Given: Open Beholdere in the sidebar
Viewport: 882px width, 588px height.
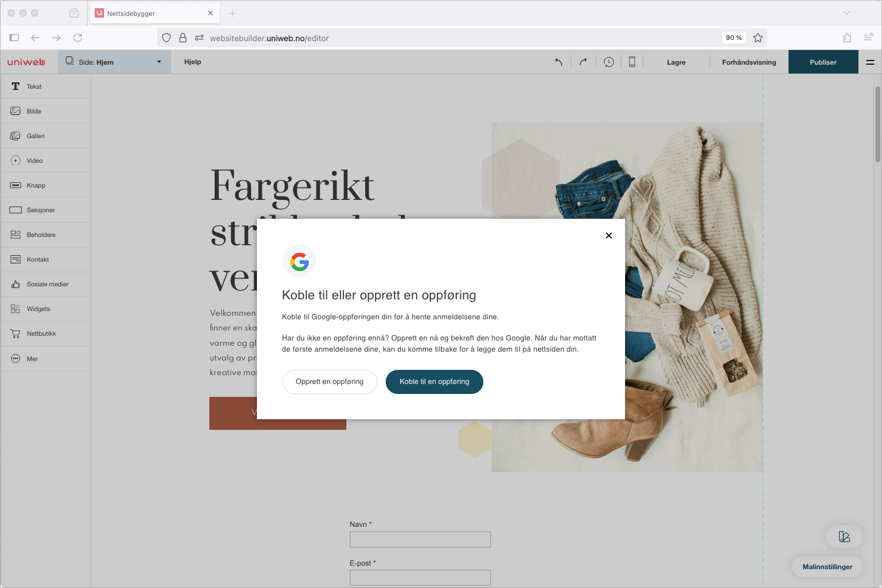Looking at the screenshot, I should pos(45,235).
